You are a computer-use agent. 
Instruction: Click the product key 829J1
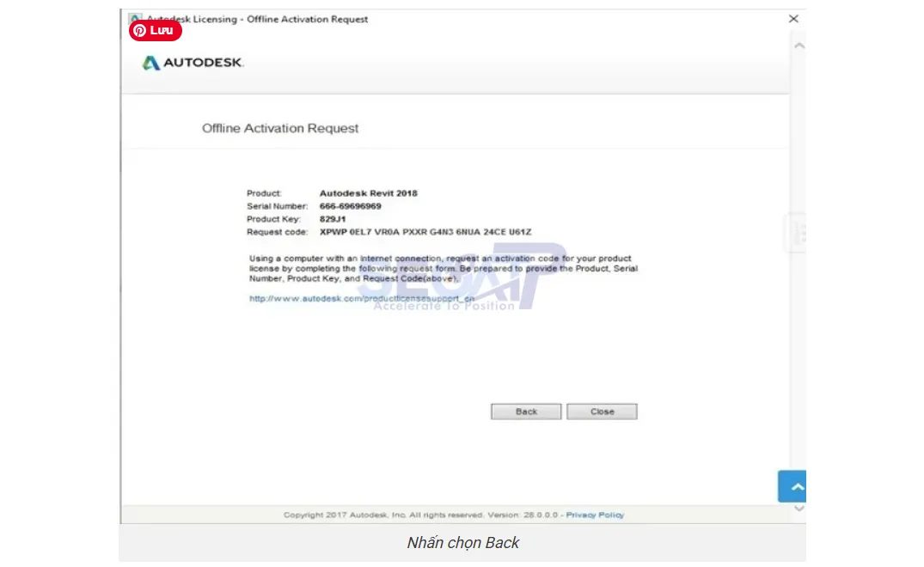(x=333, y=219)
